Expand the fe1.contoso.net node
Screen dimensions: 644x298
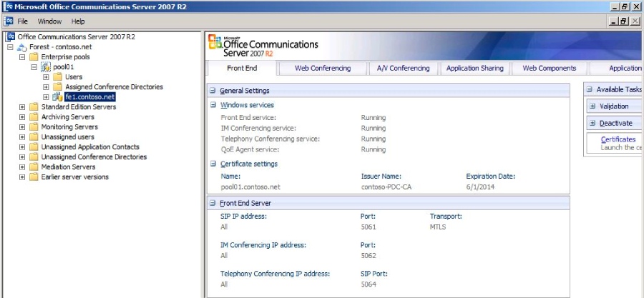[46, 97]
